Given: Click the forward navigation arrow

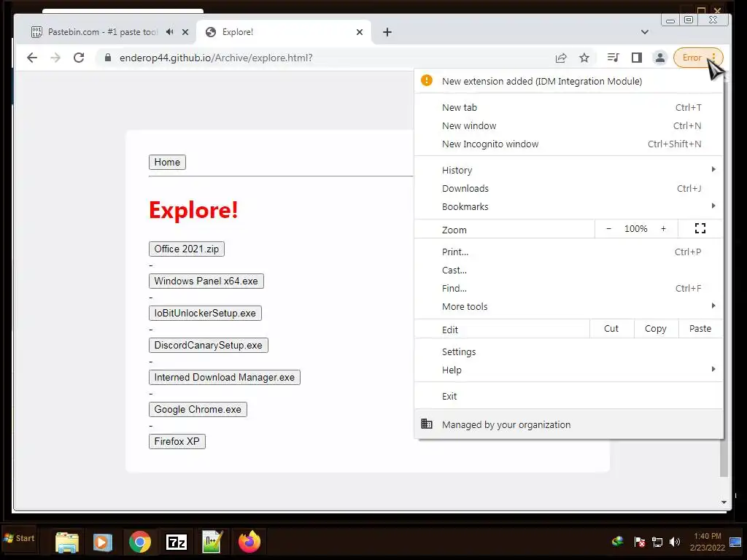Looking at the screenshot, I should tap(55, 58).
